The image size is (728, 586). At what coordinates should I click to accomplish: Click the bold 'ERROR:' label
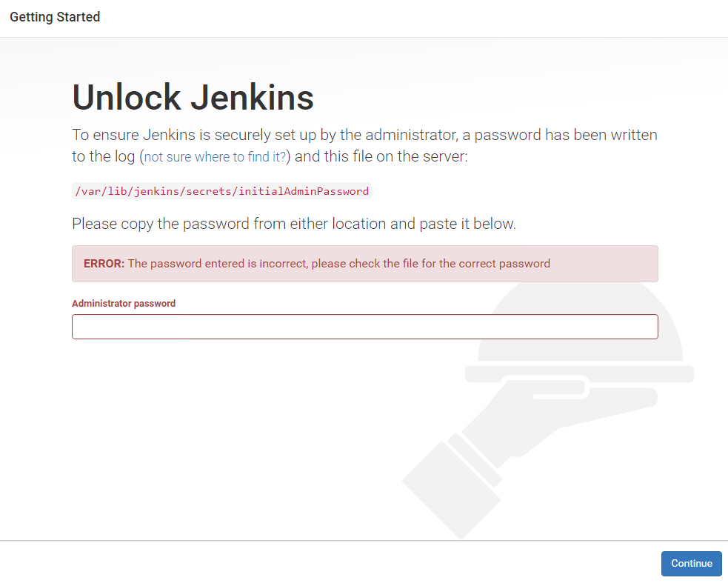(104, 264)
